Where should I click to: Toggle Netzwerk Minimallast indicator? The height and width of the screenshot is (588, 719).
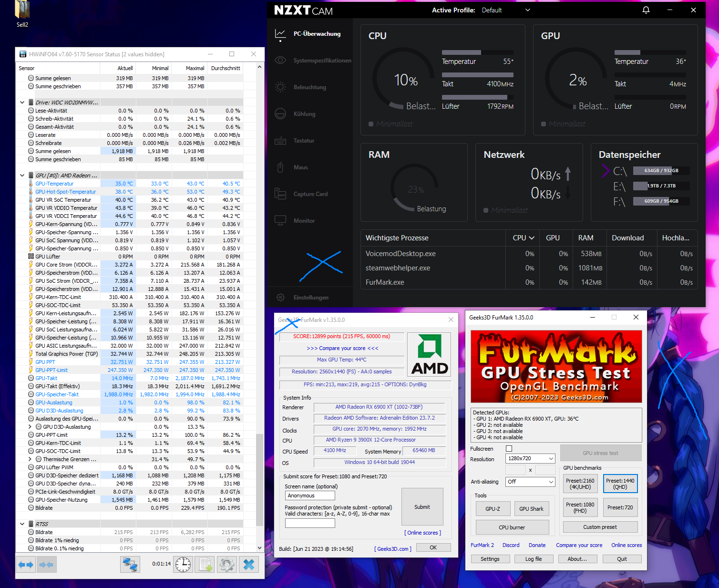tap(486, 210)
